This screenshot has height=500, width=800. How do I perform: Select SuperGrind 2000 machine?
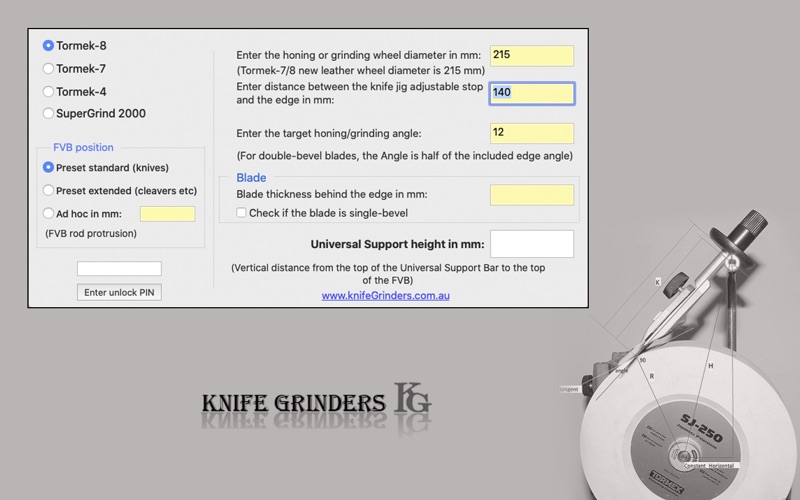48,113
